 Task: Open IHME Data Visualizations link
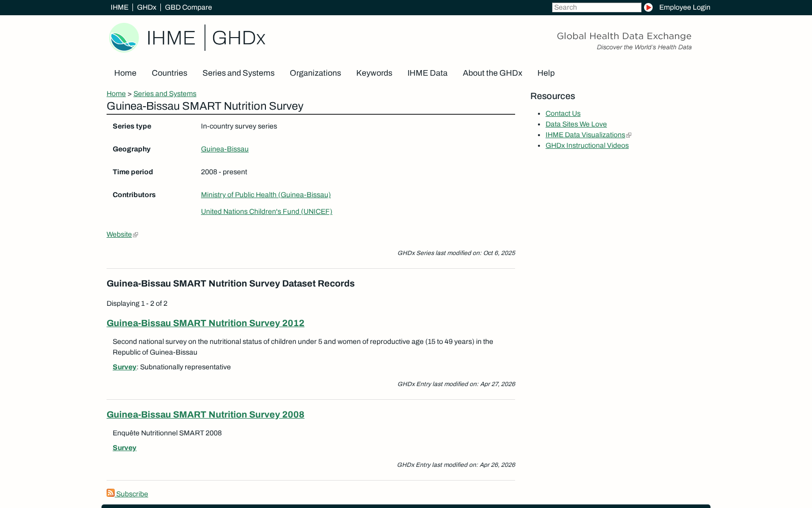(x=585, y=135)
